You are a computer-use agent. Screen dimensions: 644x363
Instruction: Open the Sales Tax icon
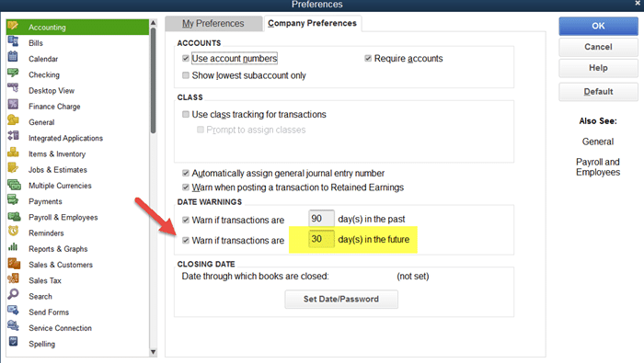(13, 279)
